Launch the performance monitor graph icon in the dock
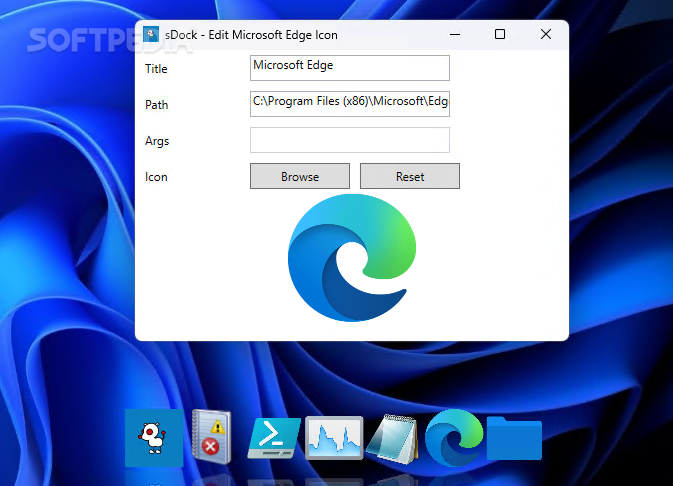 pos(334,437)
